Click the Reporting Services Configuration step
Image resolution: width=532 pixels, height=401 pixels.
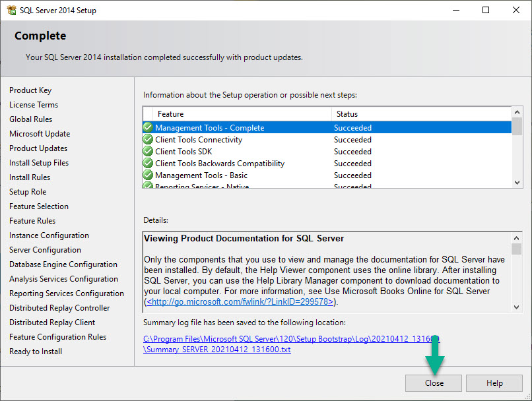67,293
